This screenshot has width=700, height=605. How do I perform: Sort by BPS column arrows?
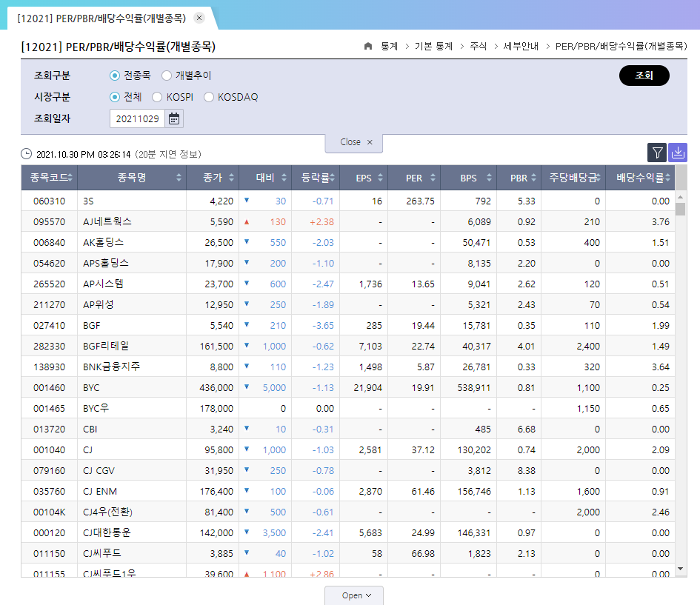(x=490, y=178)
